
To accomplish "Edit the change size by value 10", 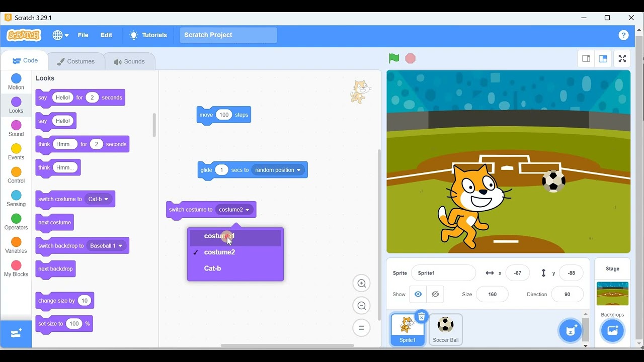I will [85, 301].
